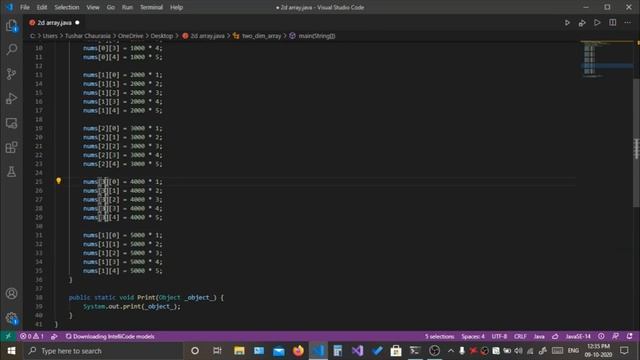
Task: Click line number 25 in gutter
Action: (39, 182)
